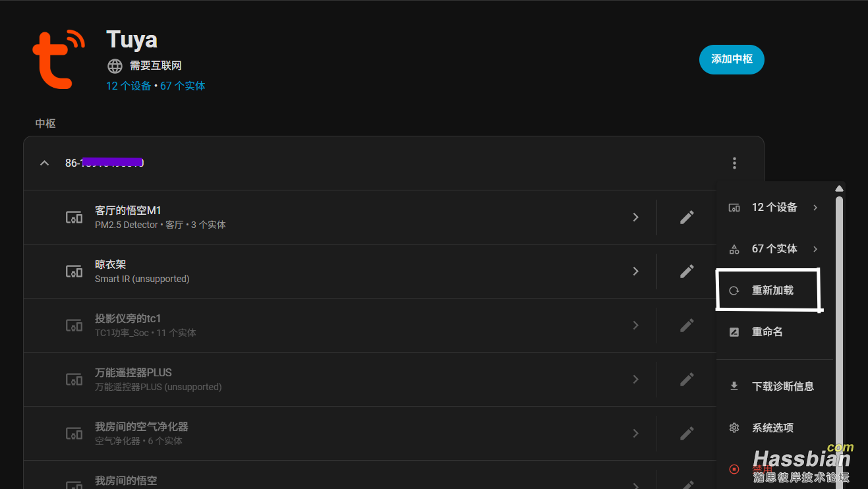Click download icon beside 下载诊断信息
The height and width of the screenshot is (489, 868).
click(734, 386)
